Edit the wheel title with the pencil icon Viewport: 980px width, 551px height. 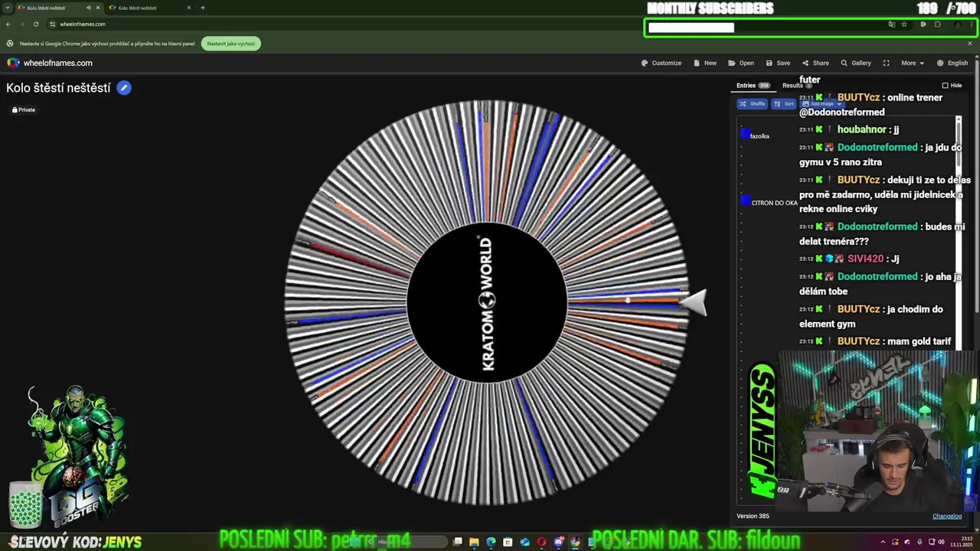pos(124,88)
